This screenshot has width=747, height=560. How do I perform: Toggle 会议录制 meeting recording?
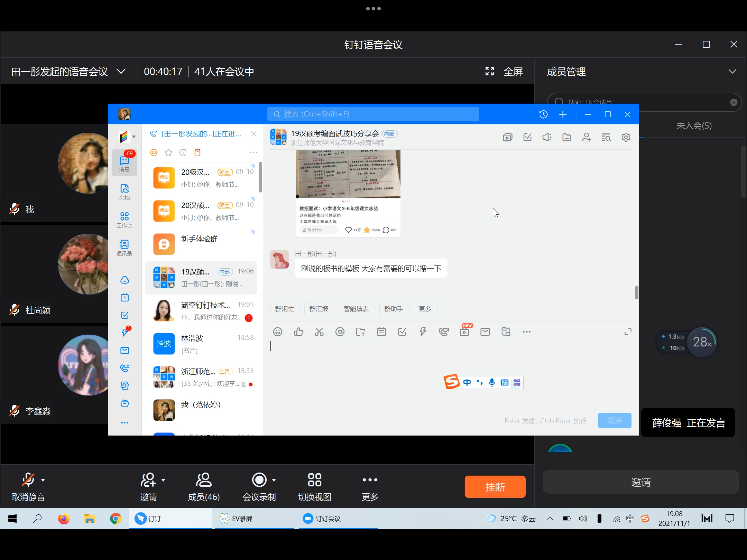click(x=259, y=487)
